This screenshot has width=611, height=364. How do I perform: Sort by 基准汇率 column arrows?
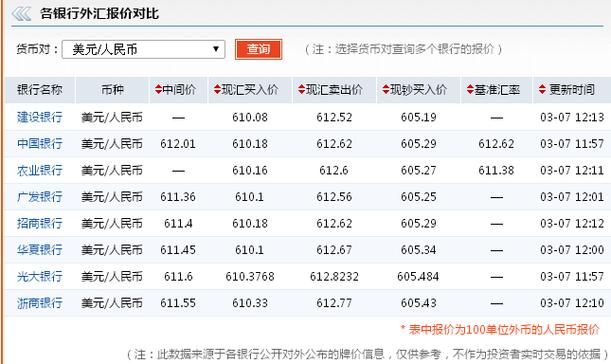point(470,90)
